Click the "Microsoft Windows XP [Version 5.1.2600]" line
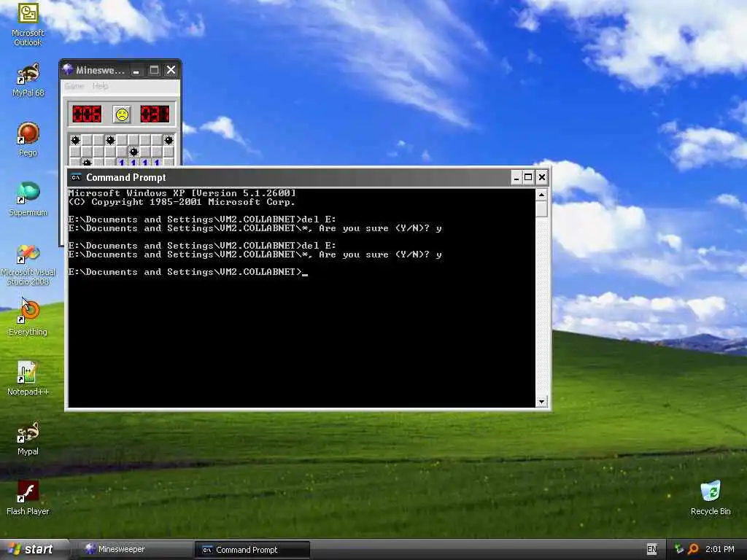The height and width of the screenshot is (560, 747). [182, 192]
